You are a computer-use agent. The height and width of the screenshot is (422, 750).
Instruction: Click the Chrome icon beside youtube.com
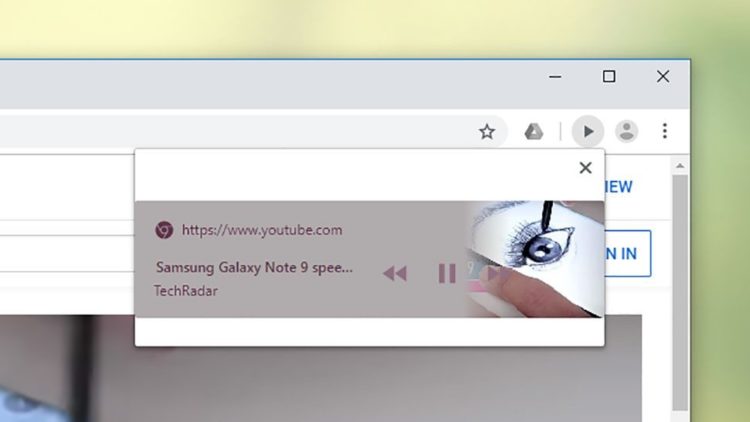click(x=164, y=230)
